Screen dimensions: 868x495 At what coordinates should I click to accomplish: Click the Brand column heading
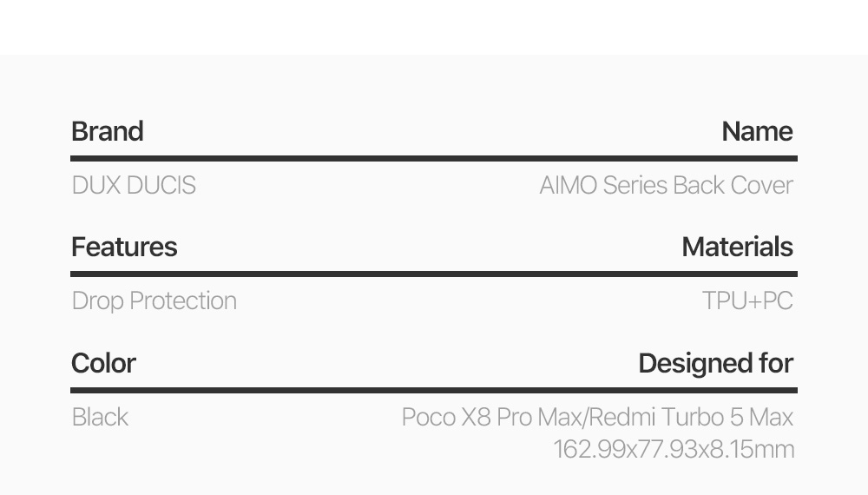pos(107,131)
